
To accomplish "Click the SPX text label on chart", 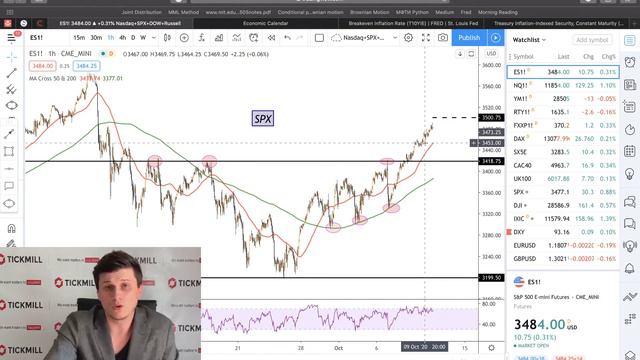I will point(263,119).
